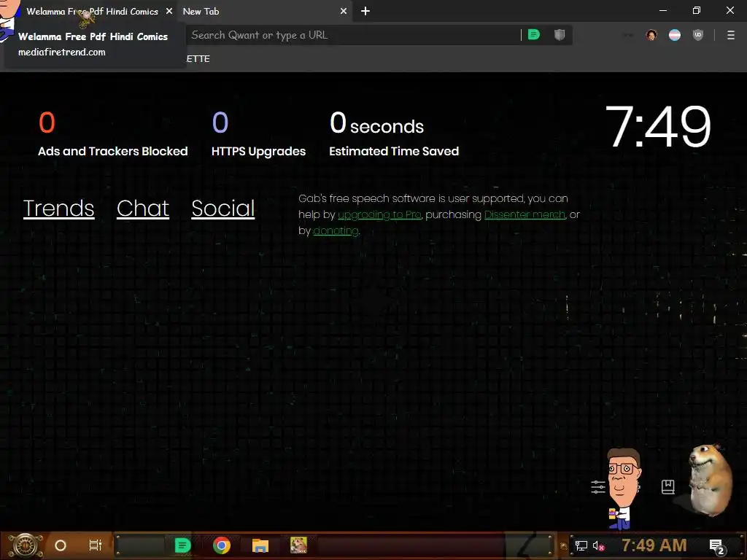Open Cortana circle on the taskbar
The image size is (747, 560).
[61, 545]
